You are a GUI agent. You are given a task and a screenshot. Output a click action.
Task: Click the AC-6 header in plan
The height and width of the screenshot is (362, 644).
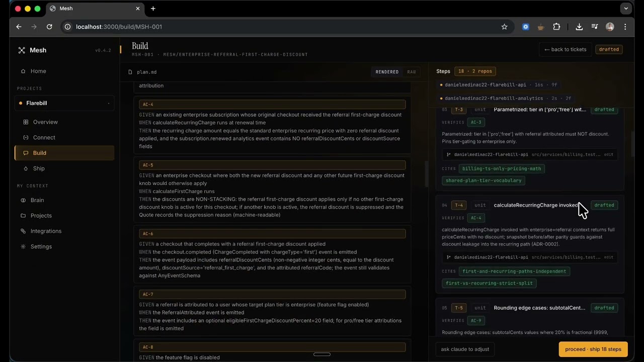272,234
